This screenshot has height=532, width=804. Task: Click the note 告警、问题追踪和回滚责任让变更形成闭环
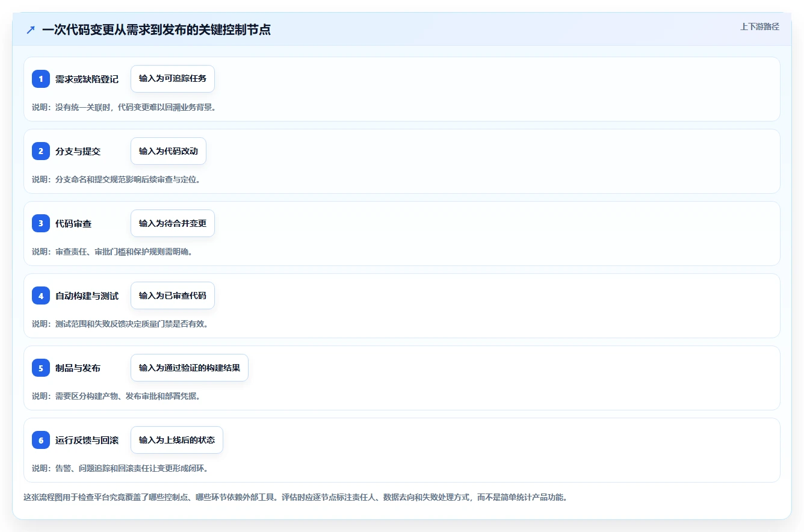[120, 468]
